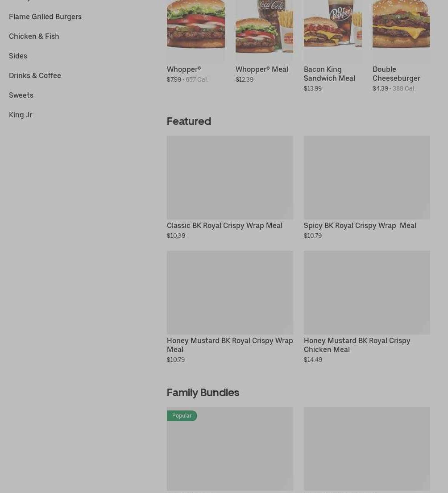Open Whopper Meal image with Coca-Cola

265,30
